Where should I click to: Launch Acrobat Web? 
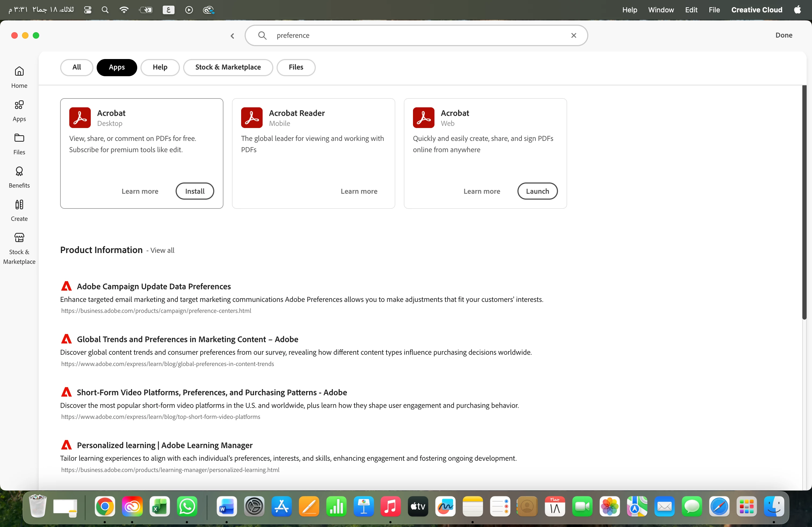(x=537, y=191)
